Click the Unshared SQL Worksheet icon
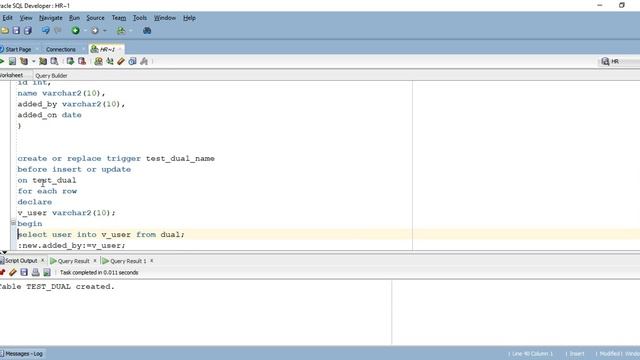This screenshot has width=640, height=360. point(98,61)
